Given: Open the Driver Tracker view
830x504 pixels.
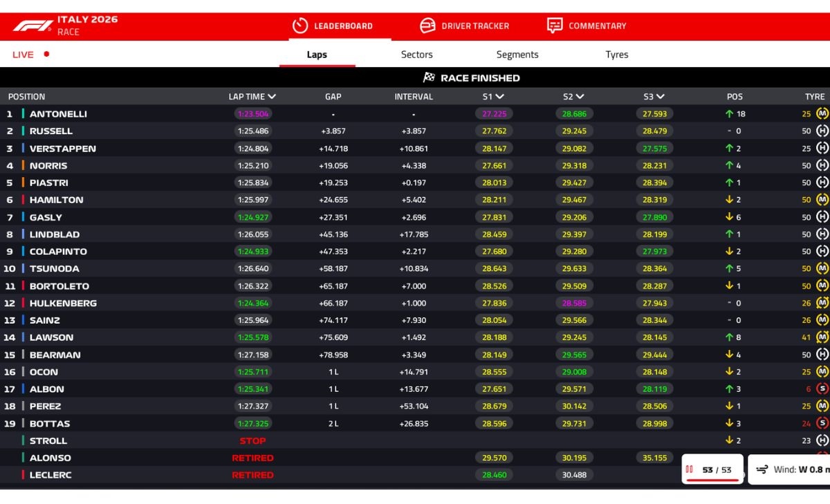Looking at the screenshot, I should 464,26.
